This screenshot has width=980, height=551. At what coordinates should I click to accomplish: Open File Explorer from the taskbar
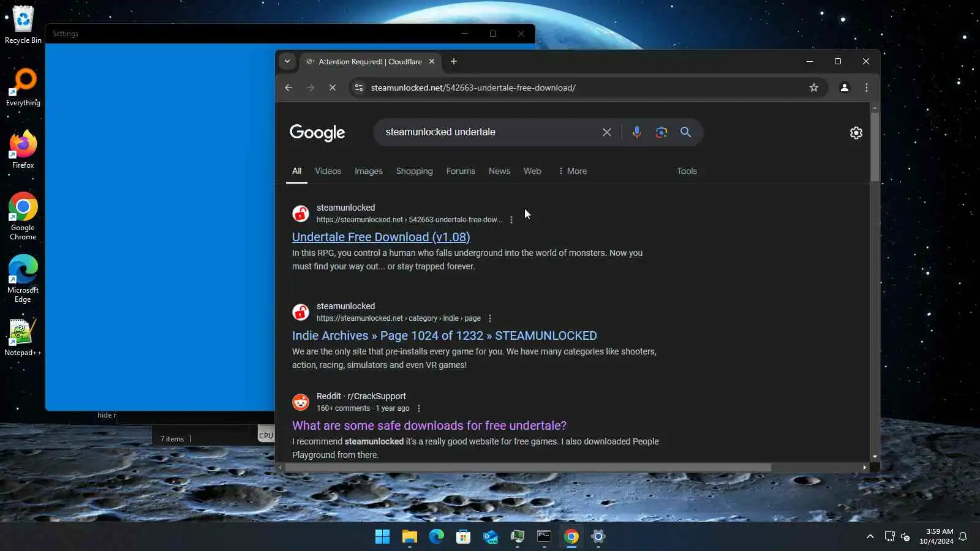(410, 537)
